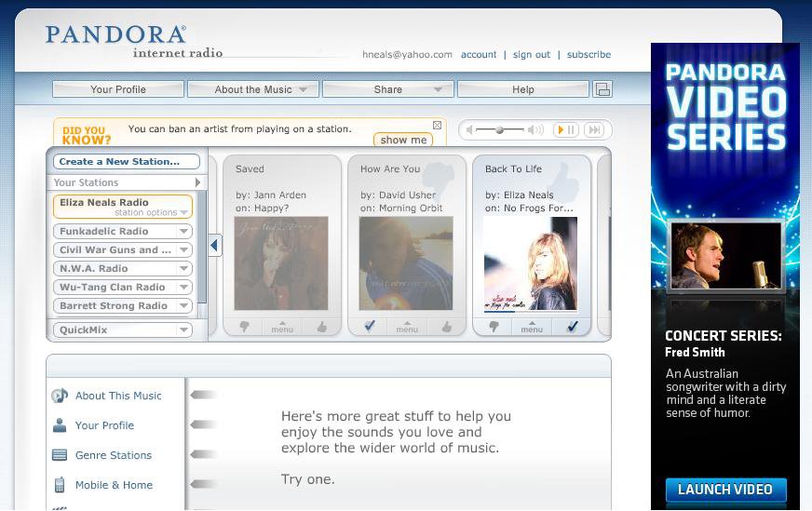This screenshot has height=511, width=812.
Task: Open the Mobile & Home tab
Action: (x=114, y=485)
